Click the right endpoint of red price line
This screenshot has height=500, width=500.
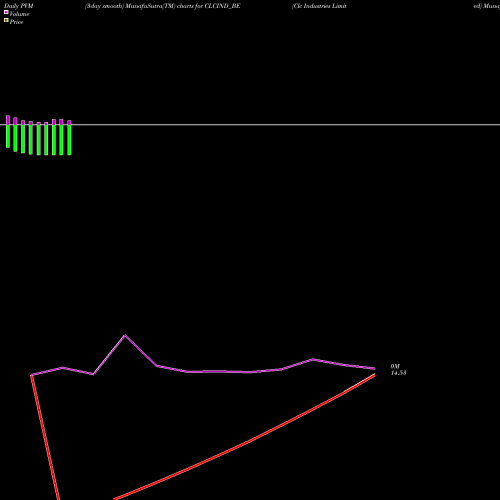coord(375,375)
